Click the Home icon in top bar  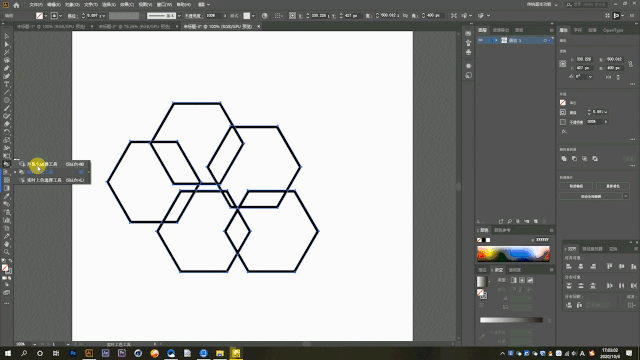coord(16,5)
